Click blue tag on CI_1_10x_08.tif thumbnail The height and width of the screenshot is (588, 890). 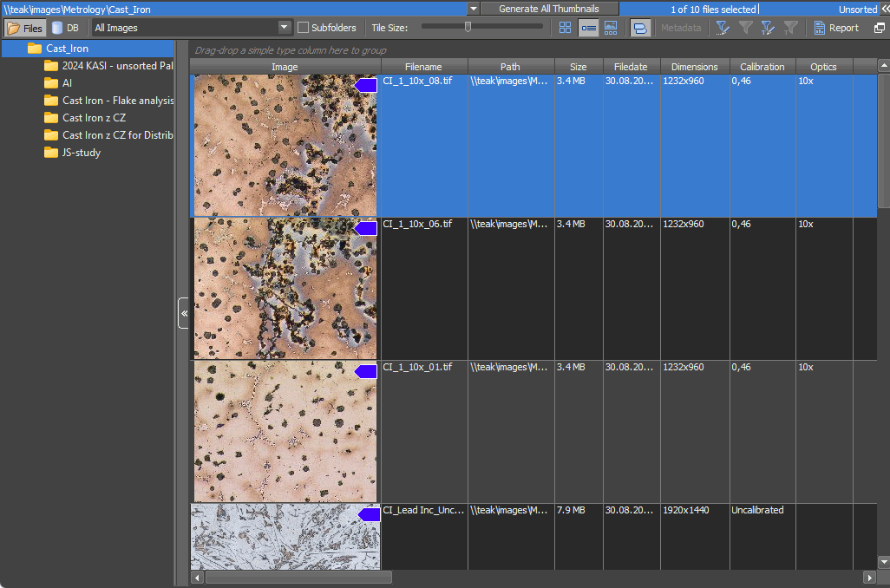pyautogui.click(x=366, y=86)
